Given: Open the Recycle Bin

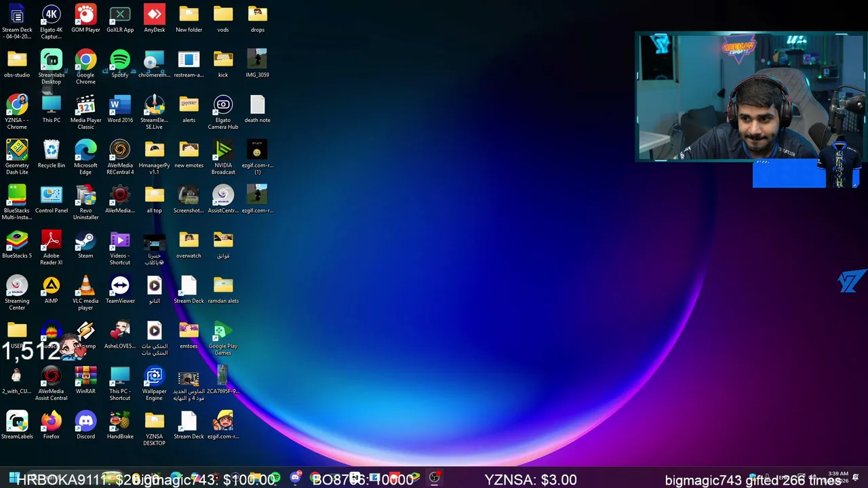Looking at the screenshot, I should tap(52, 155).
